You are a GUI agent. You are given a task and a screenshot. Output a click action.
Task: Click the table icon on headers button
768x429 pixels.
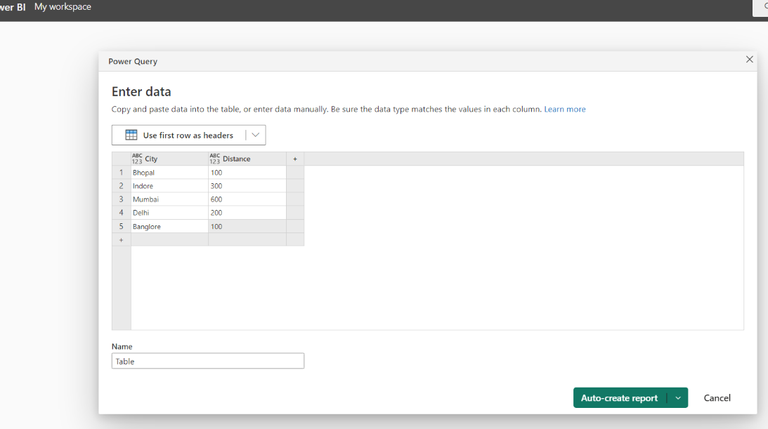point(131,135)
